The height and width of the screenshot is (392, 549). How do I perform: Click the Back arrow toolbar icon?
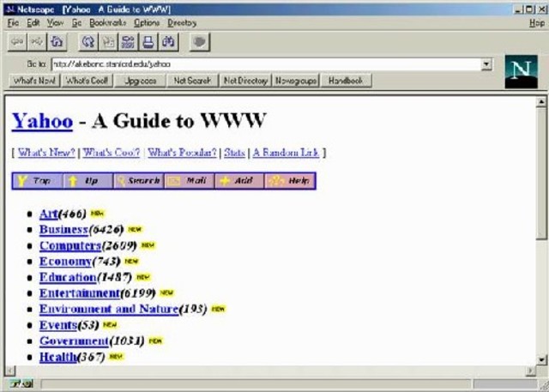[x=17, y=42]
